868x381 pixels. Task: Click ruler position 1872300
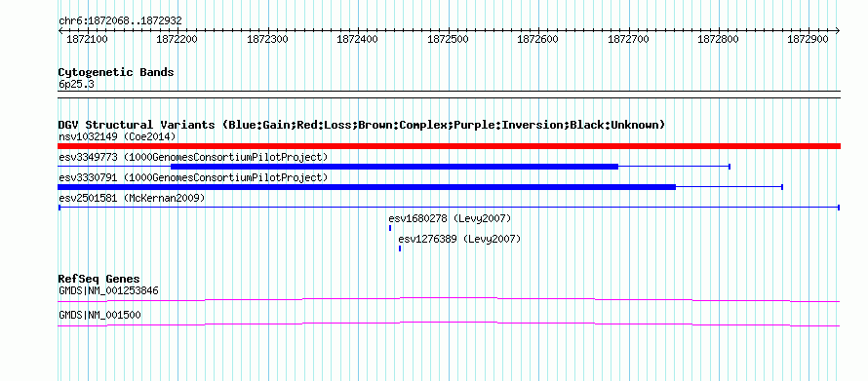coord(268,39)
